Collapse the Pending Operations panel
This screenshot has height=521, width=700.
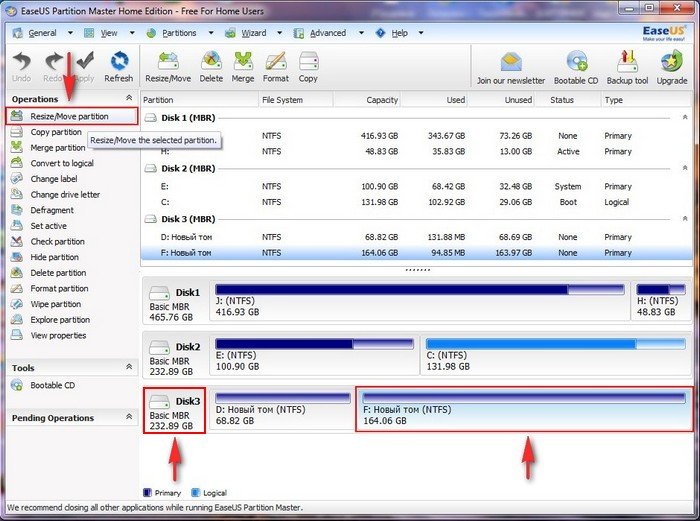(x=129, y=417)
